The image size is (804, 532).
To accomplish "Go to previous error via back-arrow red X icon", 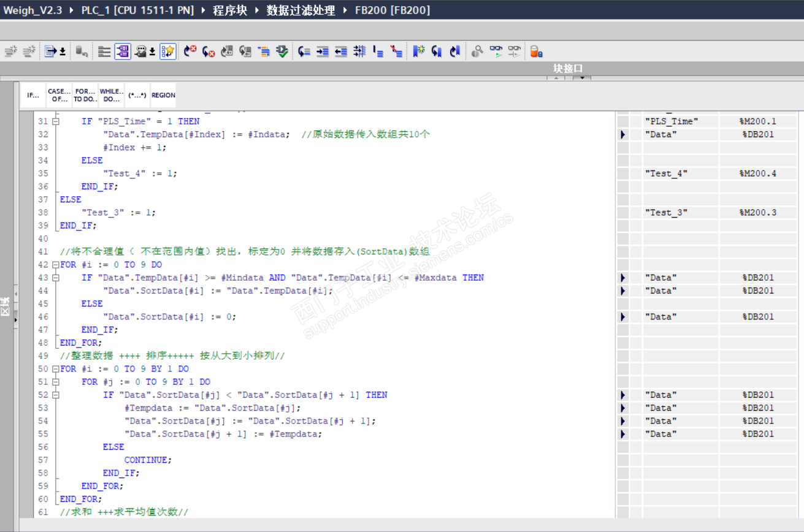I will (x=209, y=51).
